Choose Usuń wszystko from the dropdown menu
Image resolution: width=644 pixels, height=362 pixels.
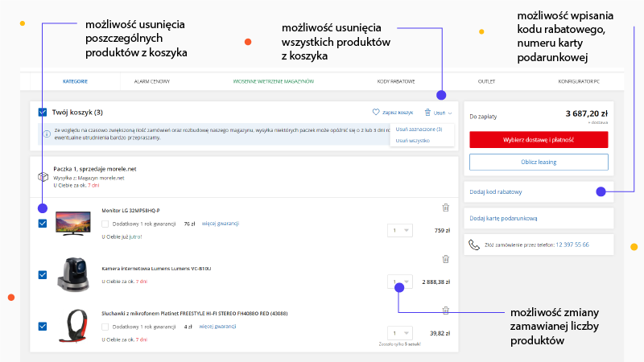coord(412,140)
